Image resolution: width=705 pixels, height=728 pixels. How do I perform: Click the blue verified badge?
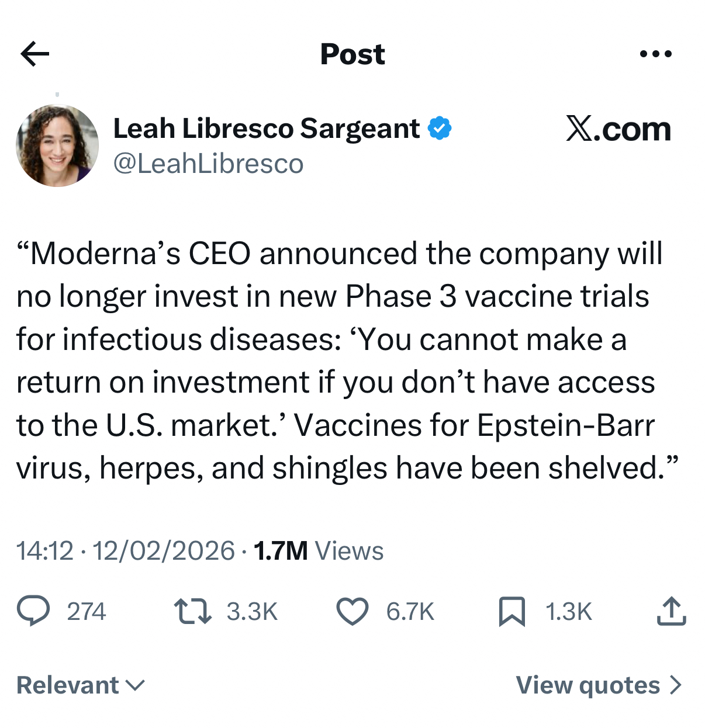pos(440,129)
